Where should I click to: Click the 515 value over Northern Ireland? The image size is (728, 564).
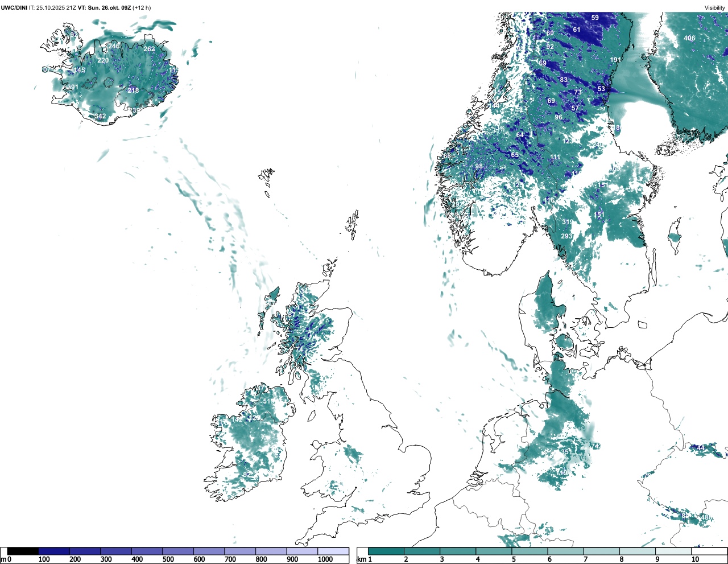268,401
